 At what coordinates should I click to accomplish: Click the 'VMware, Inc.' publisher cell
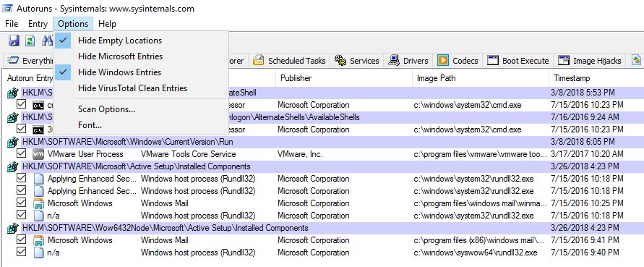point(300,154)
